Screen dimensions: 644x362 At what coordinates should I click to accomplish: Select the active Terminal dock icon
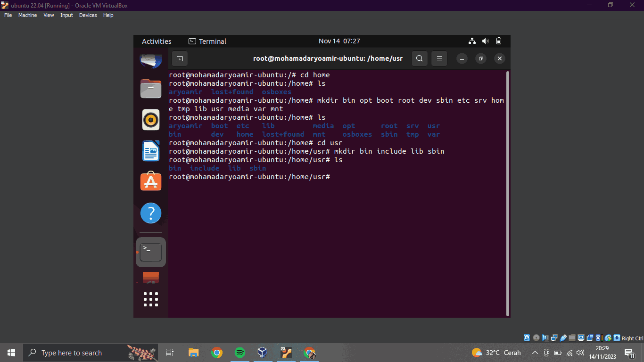(151, 252)
